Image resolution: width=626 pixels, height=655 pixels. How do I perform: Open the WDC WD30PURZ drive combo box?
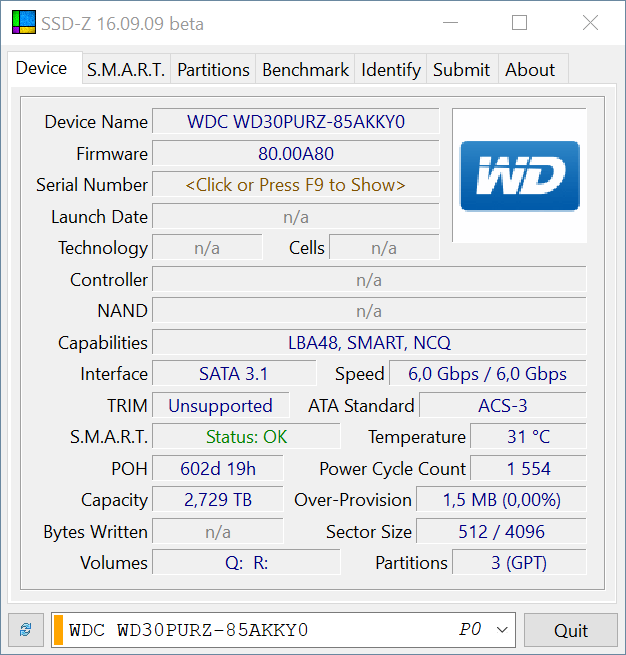coord(283,630)
